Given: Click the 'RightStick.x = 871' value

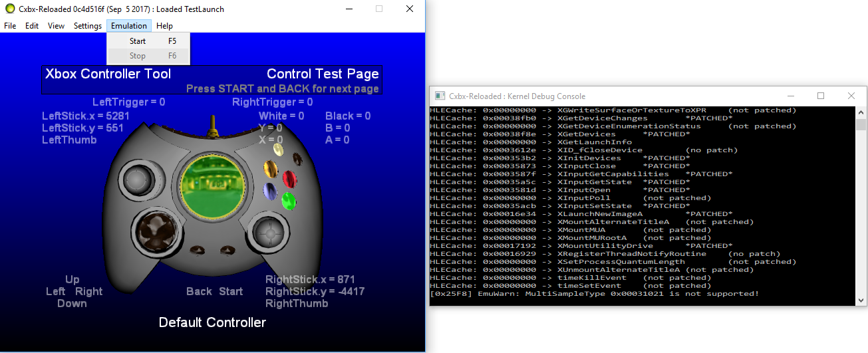Looking at the screenshot, I should pyautogui.click(x=310, y=279).
